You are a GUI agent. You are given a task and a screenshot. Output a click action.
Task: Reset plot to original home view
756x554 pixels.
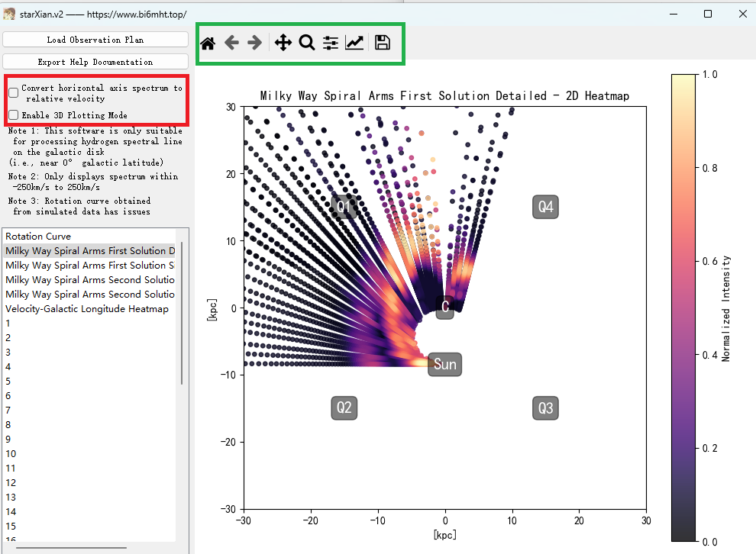click(x=208, y=43)
